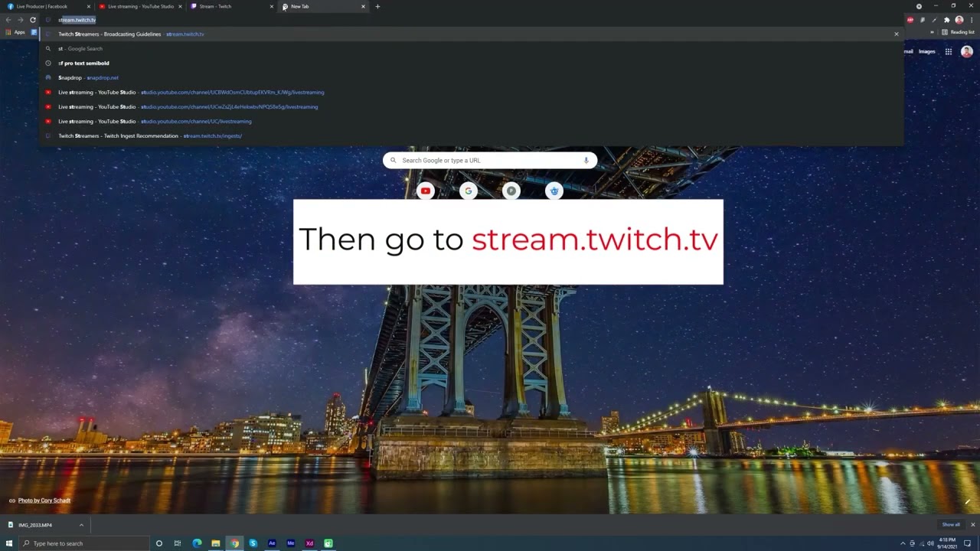Open the AdBlock Plus extension icon
980x551 pixels.
coord(910,20)
